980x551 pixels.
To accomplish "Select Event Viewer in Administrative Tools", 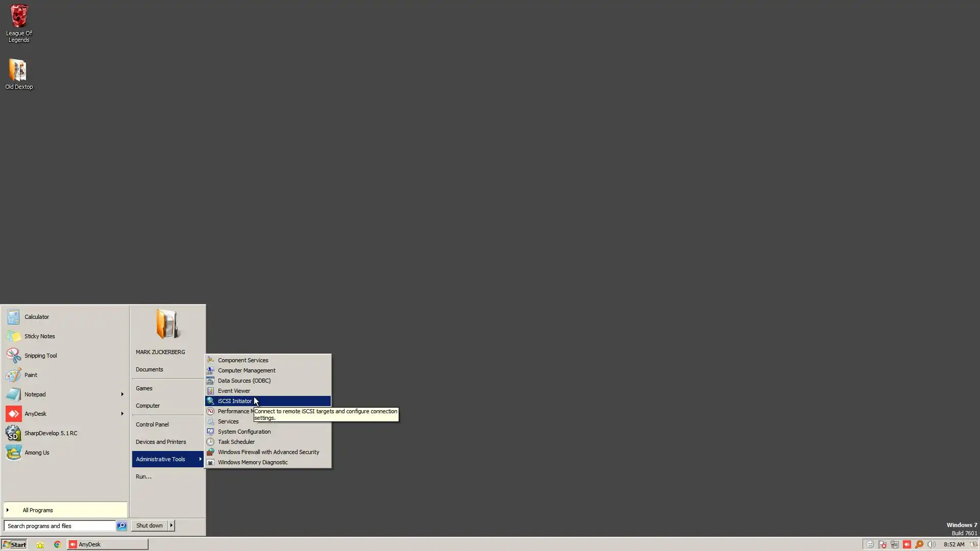I will click(234, 391).
